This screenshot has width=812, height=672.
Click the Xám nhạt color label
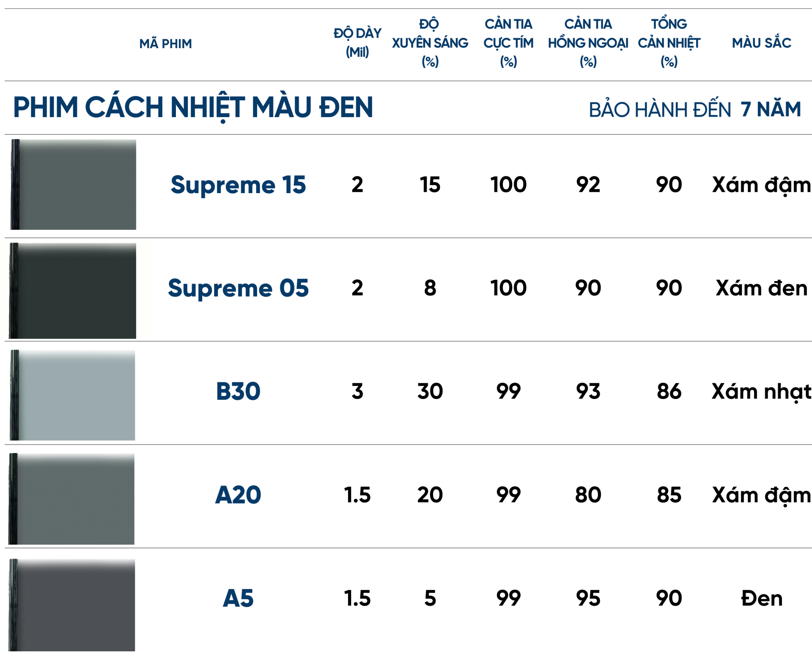point(761,391)
